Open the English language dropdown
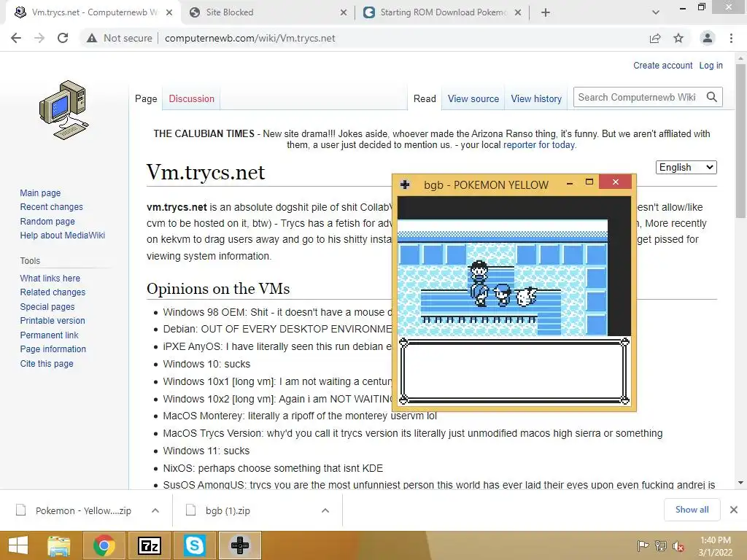The height and width of the screenshot is (560, 747). 686,167
